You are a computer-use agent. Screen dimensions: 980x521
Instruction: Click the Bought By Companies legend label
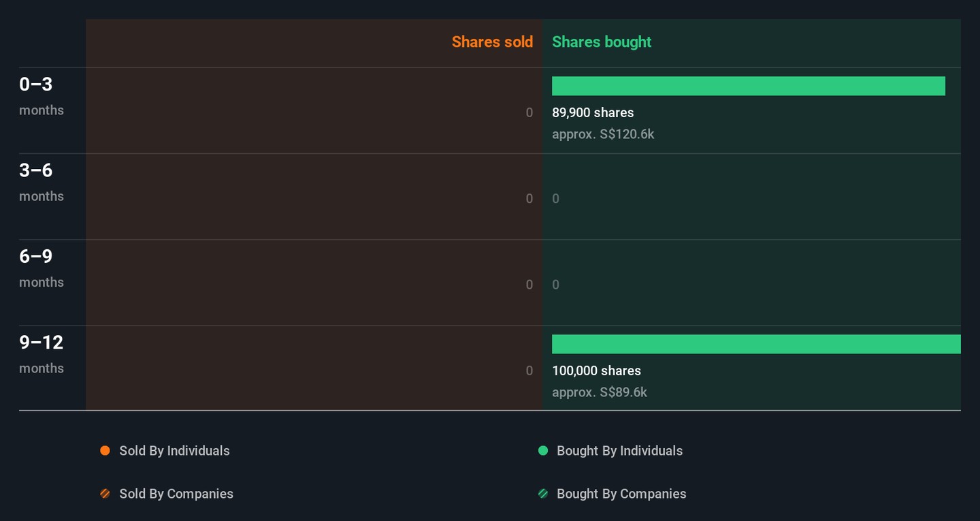pyautogui.click(x=621, y=494)
